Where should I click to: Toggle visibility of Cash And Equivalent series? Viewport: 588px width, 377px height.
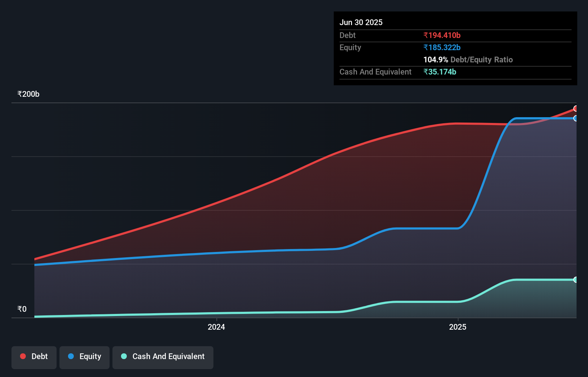tap(163, 357)
